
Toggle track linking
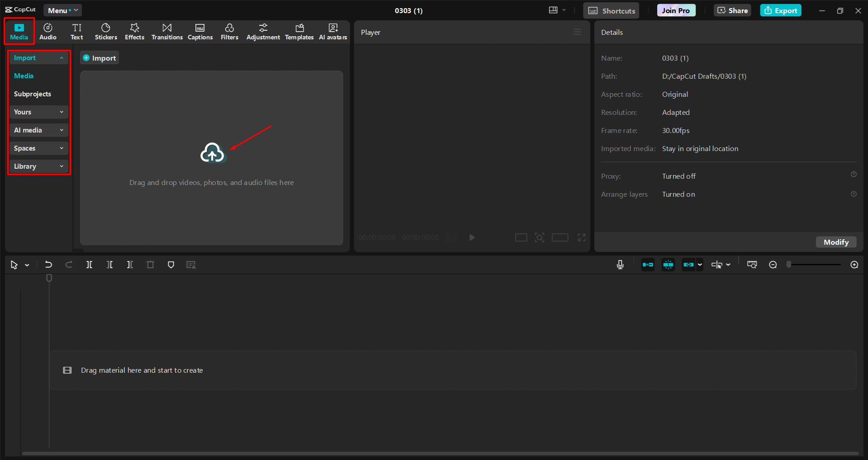pyautogui.click(x=688, y=265)
